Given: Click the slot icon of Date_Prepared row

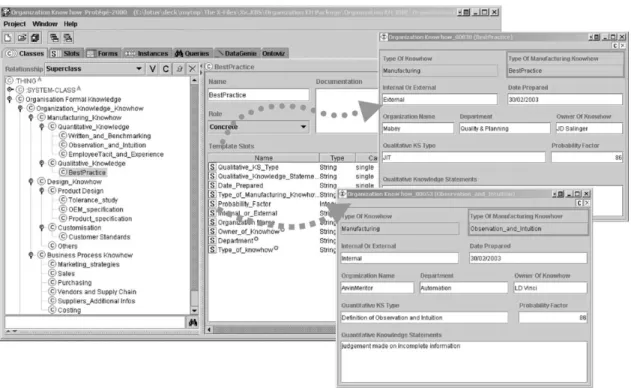Looking at the screenshot, I should (x=212, y=185).
